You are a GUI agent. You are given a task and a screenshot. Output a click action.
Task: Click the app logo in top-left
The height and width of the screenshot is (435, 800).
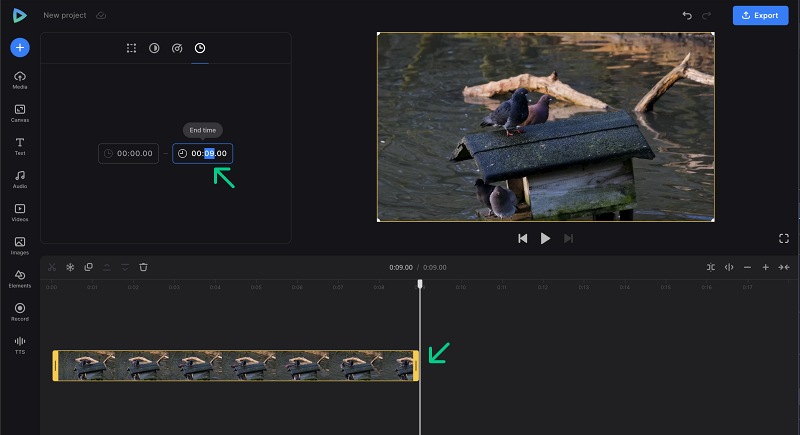tap(19, 15)
